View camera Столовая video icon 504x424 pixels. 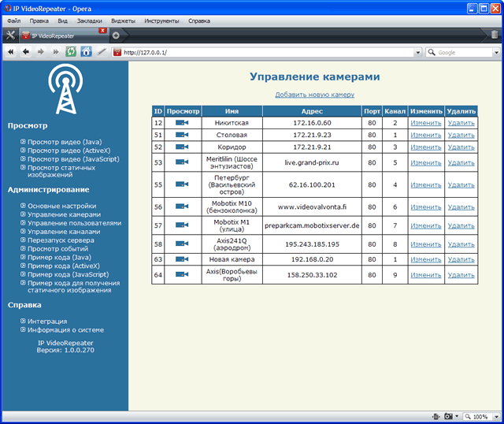[x=182, y=135]
